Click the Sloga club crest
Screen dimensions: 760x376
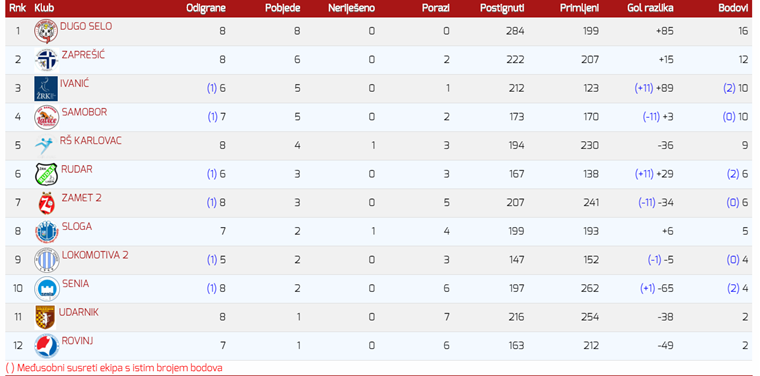[x=47, y=231]
